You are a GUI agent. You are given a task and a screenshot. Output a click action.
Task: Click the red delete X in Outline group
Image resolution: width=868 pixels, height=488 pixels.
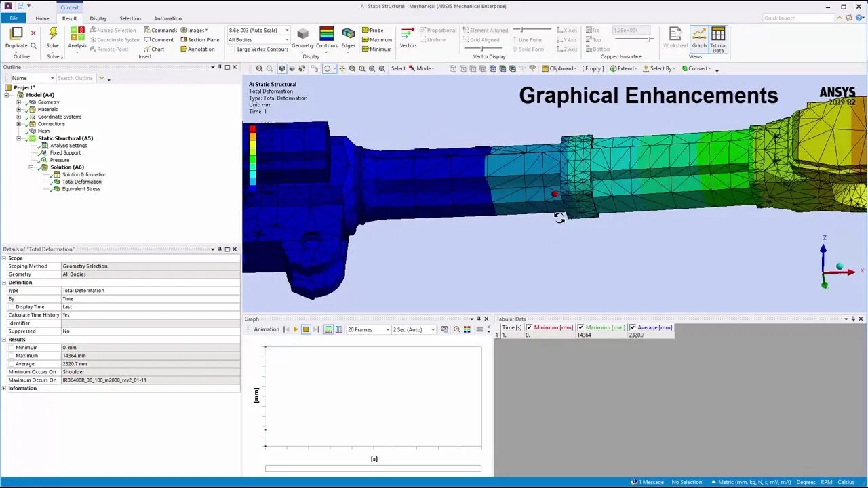[x=33, y=33]
